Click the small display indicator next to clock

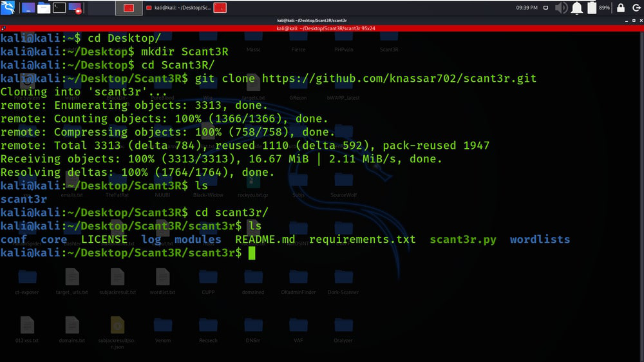[545, 8]
